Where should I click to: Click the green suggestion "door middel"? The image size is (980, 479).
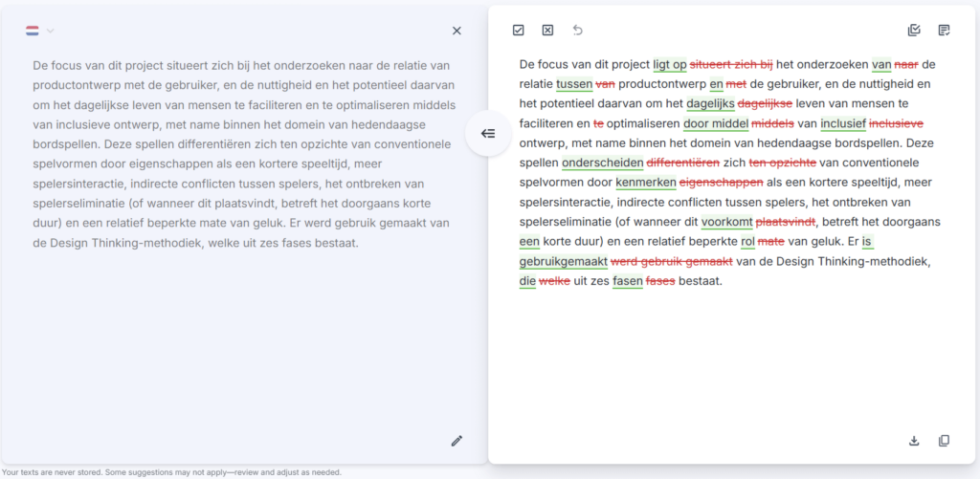[716, 123]
